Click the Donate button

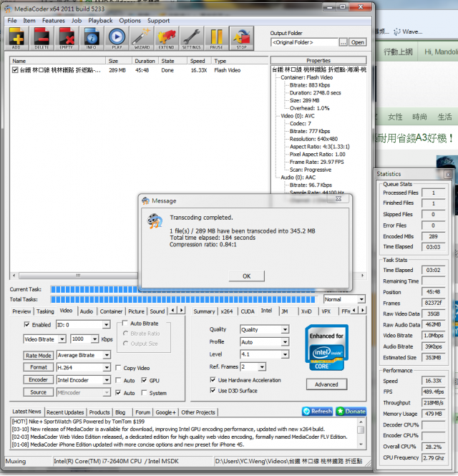point(351,412)
